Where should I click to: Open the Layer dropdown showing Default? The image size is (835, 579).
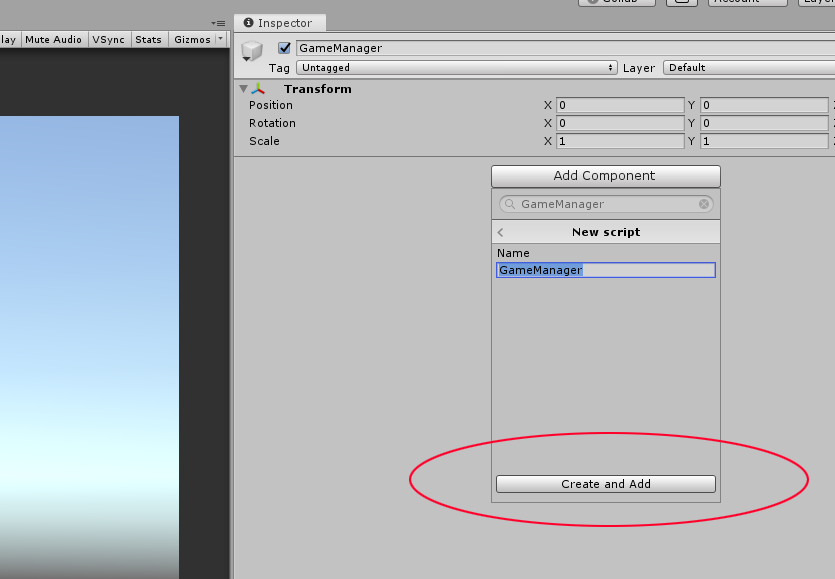coord(749,68)
